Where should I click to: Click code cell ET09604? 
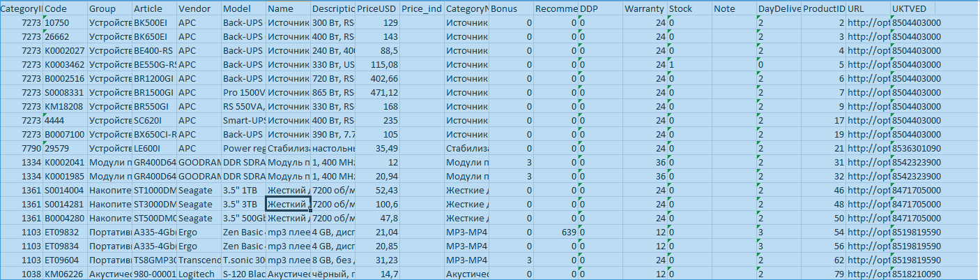[66, 260]
